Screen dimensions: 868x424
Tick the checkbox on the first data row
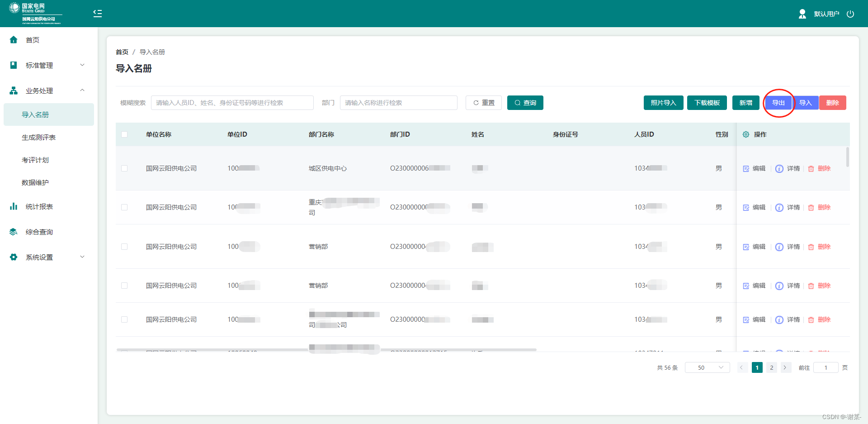pyautogui.click(x=125, y=168)
